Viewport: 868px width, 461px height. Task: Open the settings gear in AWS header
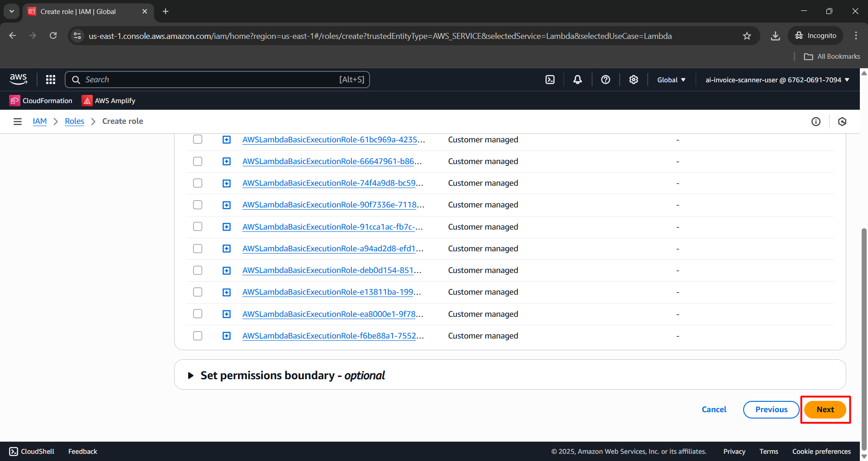pos(633,80)
